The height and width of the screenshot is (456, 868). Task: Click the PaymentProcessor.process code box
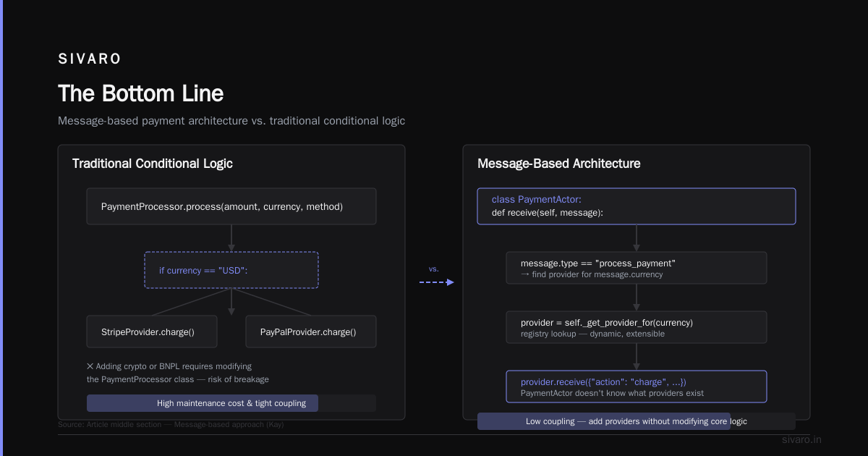[x=231, y=206]
